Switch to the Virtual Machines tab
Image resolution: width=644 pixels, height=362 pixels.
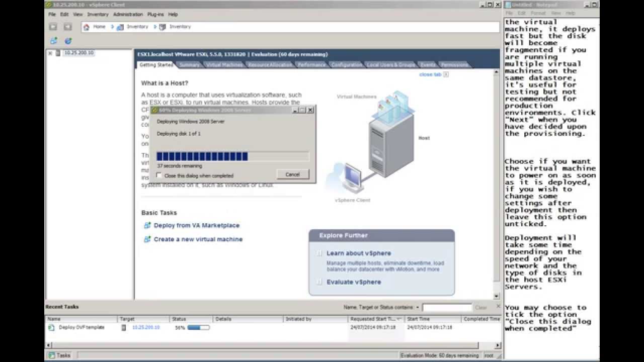[224, 65]
